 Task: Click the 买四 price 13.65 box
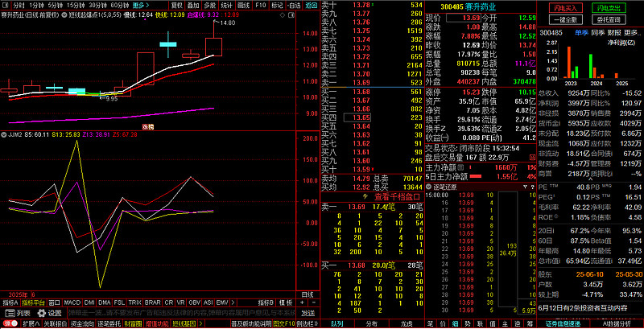pos(357,117)
